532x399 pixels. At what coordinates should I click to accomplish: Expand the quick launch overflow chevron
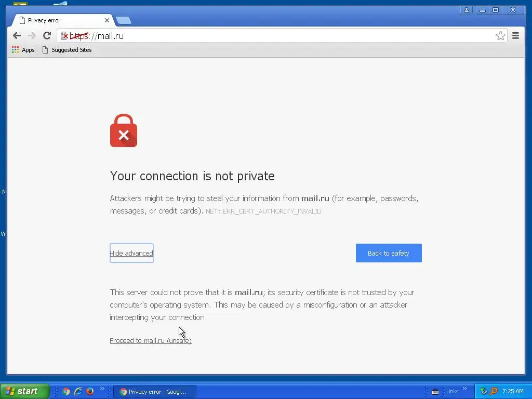click(102, 389)
